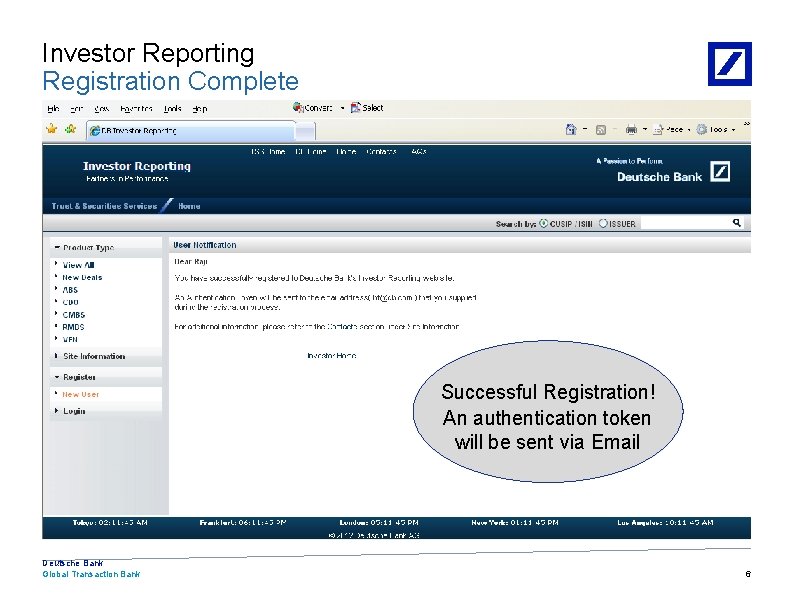Click the Investor Reporting site title
The height and width of the screenshot is (597, 794).
137,166
